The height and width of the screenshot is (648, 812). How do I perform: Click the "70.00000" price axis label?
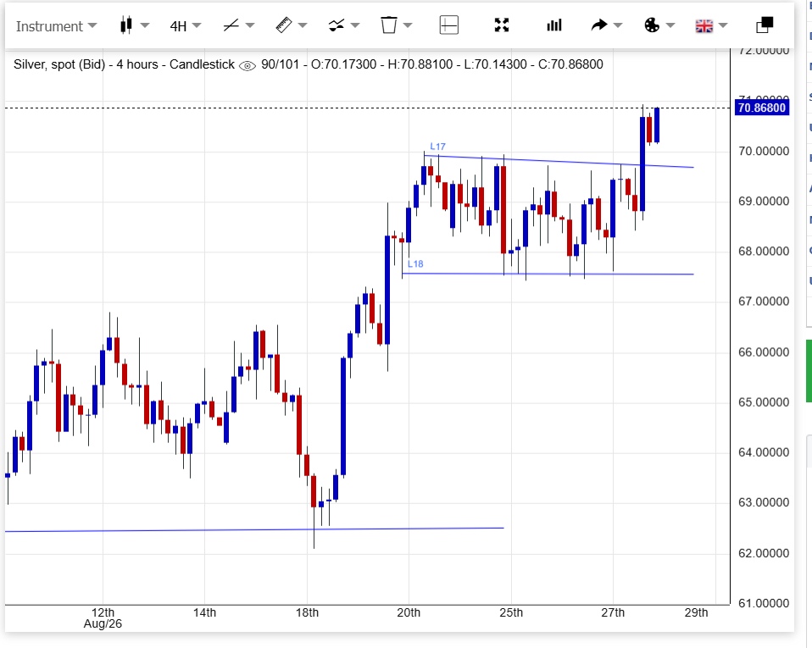pyautogui.click(x=764, y=151)
